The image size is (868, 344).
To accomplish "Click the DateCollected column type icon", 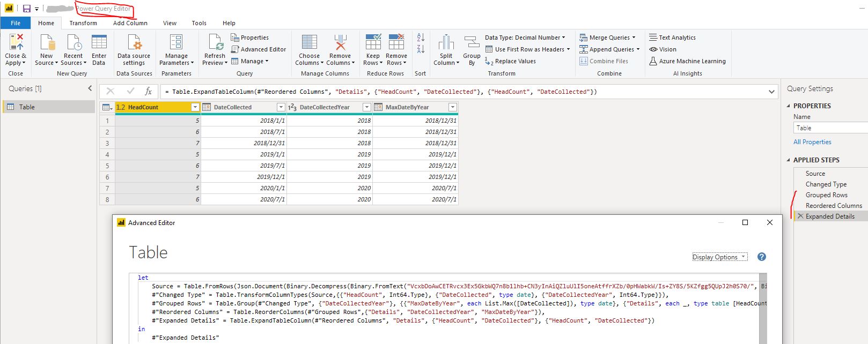I will coord(207,107).
